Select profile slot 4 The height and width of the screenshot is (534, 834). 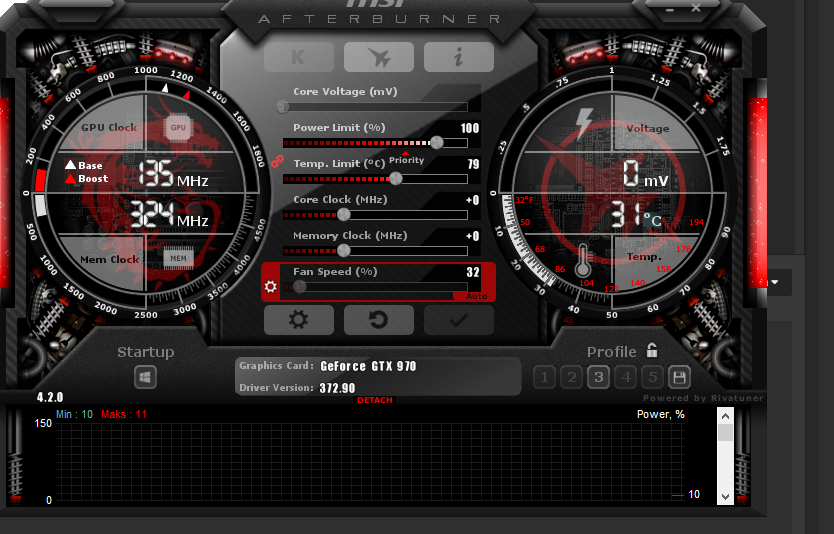coord(626,378)
